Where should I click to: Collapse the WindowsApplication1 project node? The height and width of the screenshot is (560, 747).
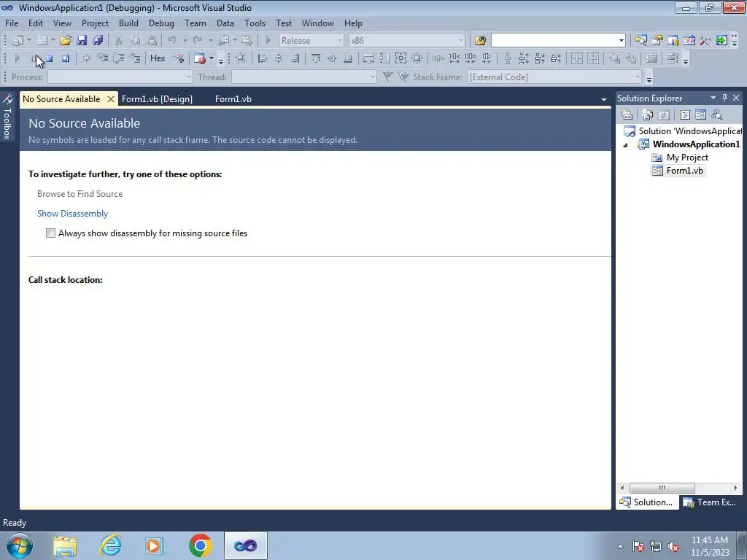[625, 145]
